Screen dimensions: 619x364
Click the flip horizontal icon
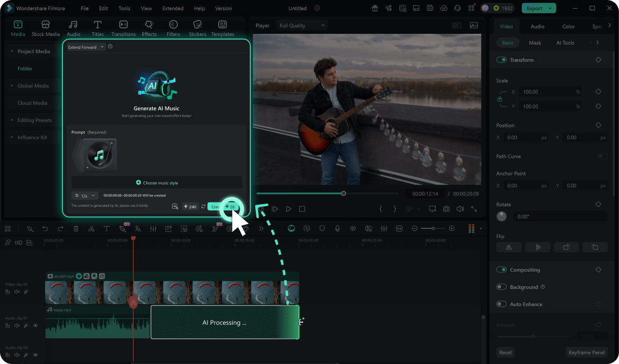pos(509,247)
